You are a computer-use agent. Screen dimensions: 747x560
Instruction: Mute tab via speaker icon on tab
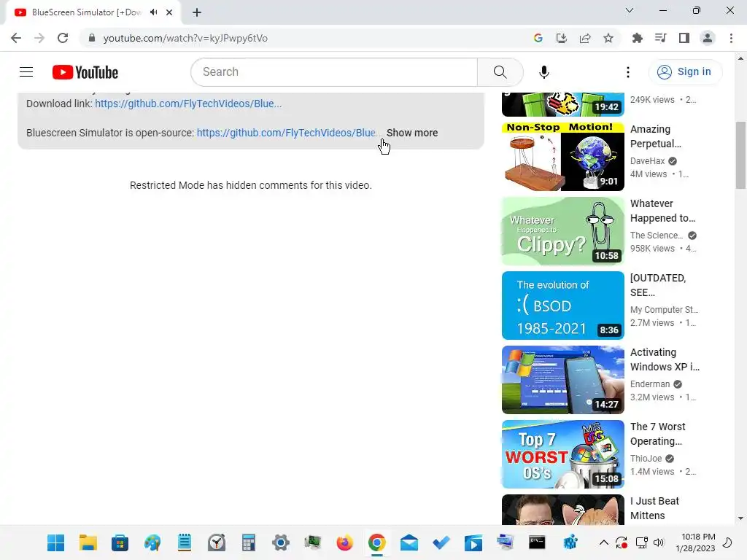153,12
